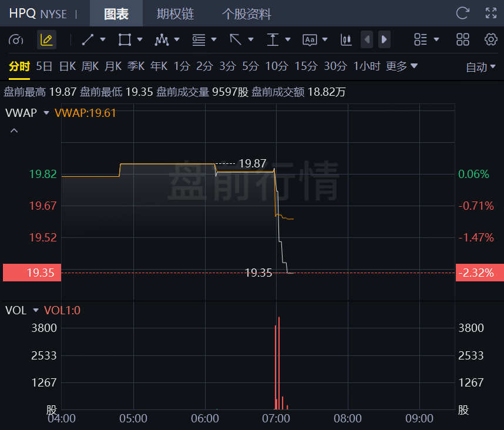Screen dimensions: 504x430
Task: Click the refresh icon in top bar
Action: (x=463, y=13)
